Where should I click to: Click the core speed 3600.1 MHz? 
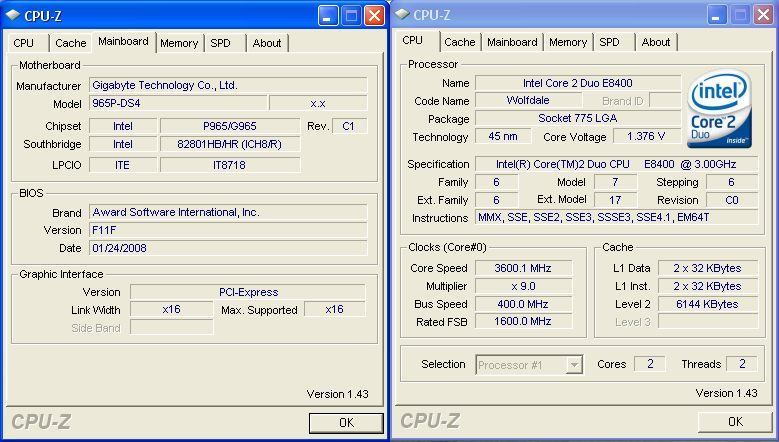(524, 268)
